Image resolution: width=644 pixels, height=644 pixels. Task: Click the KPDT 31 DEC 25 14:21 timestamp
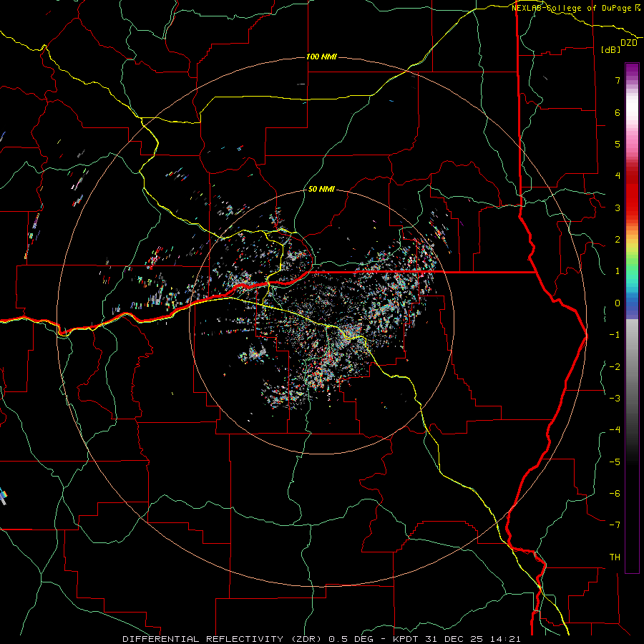click(x=457, y=639)
